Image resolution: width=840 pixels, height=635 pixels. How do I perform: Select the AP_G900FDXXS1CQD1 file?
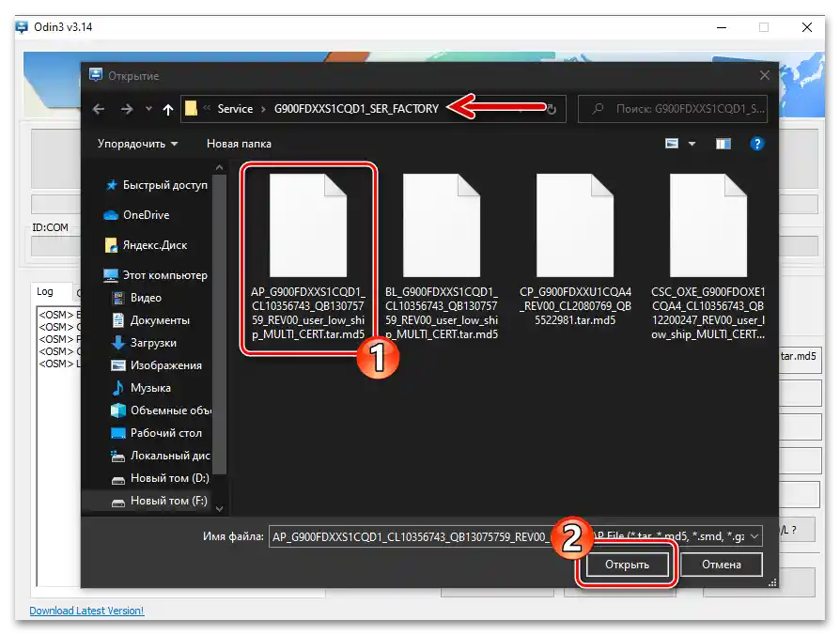click(x=308, y=258)
